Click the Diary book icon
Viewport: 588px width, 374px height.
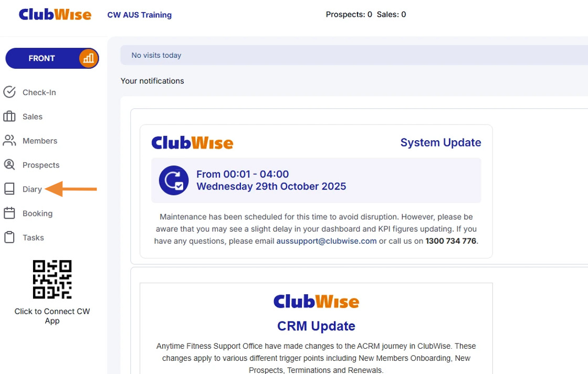(x=9, y=189)
